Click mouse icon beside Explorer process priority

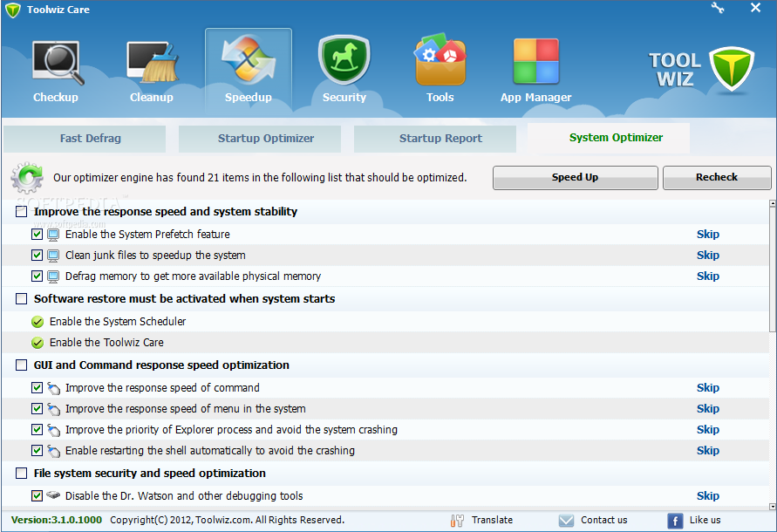[x=53, y=429]
